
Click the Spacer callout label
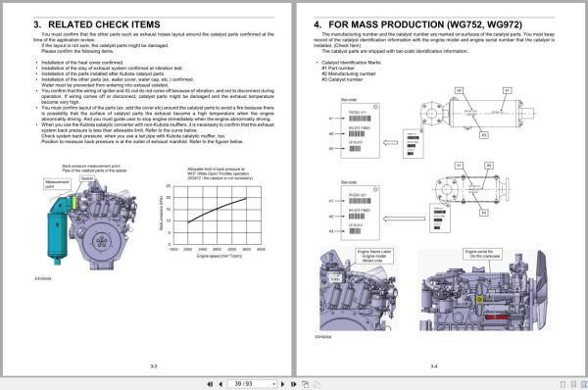click(x=87, y=179)
